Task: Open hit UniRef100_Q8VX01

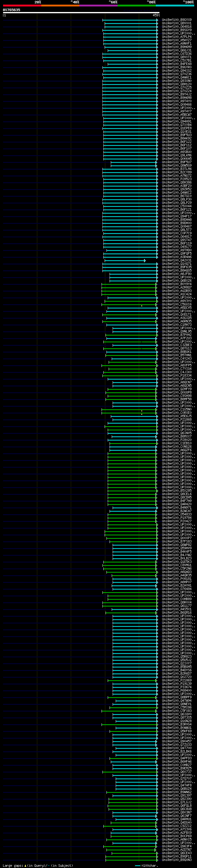Action: click(176, 23)
